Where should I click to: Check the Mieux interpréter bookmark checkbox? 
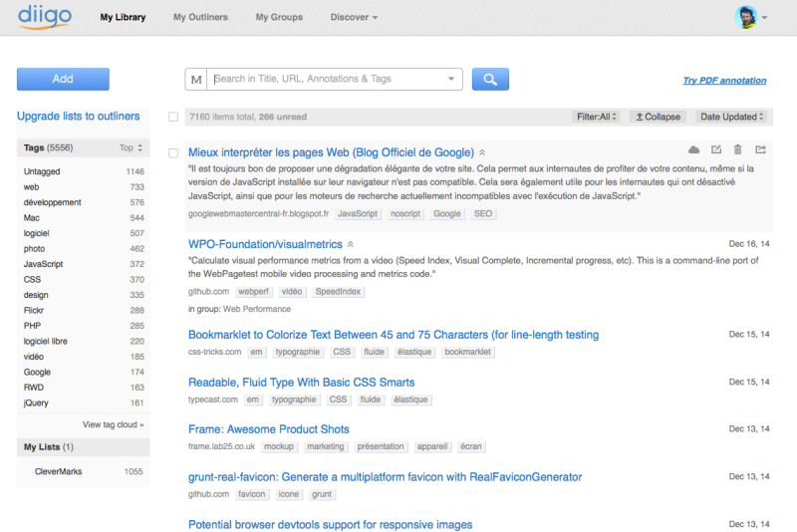point(173,153)
